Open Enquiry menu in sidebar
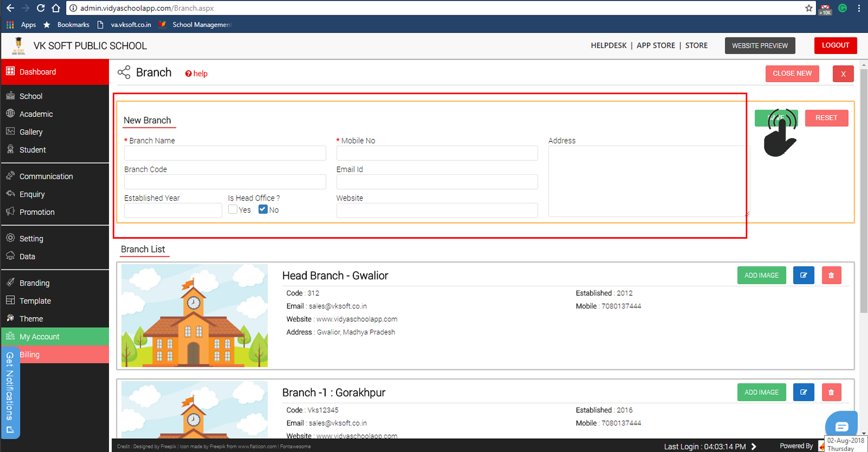868x452 pixels. [55, 194]
